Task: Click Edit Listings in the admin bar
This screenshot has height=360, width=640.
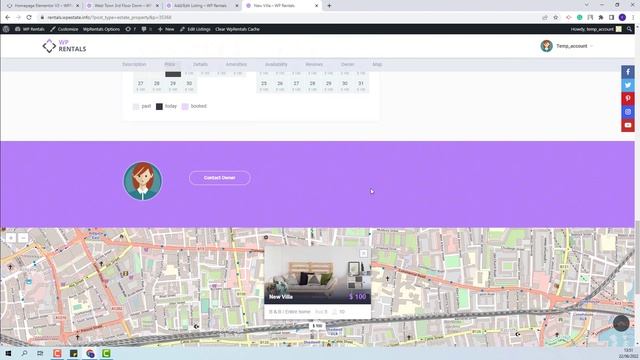Action: (x=195, y=29)
